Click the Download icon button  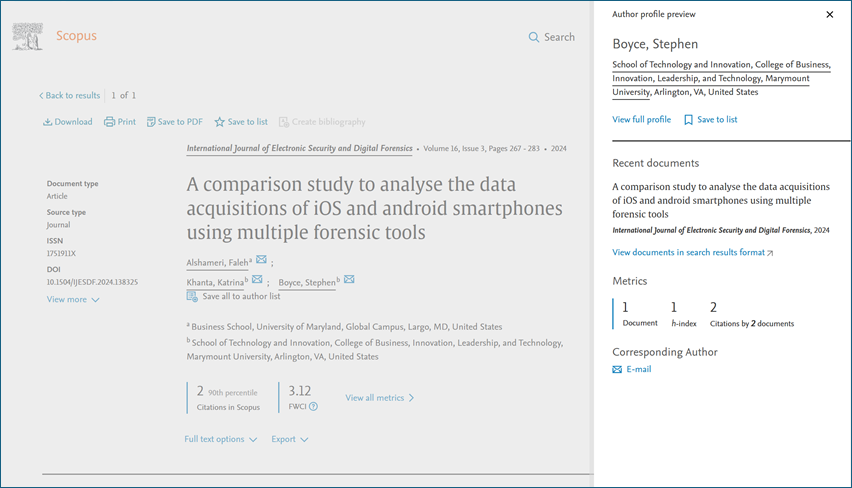coord(48,122)
